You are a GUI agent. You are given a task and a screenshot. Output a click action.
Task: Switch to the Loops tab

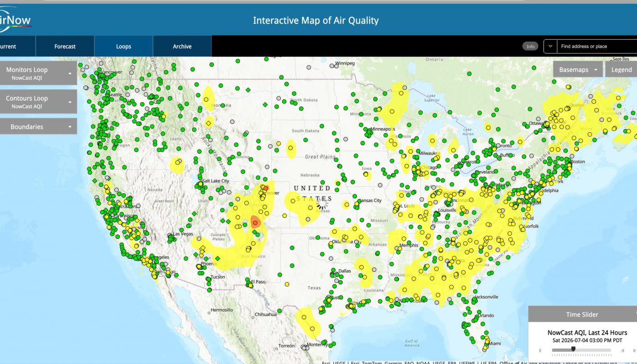[x=123, y=46]
